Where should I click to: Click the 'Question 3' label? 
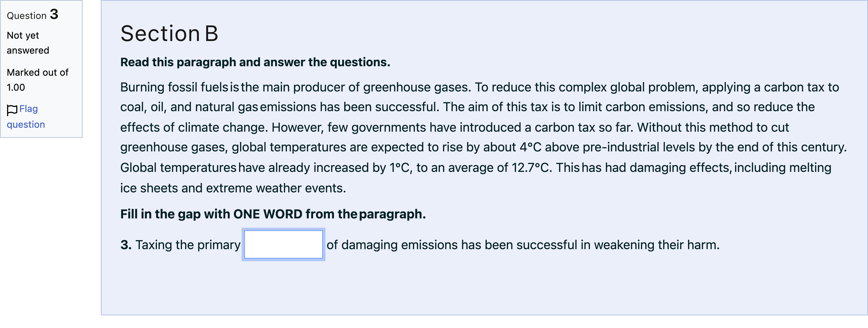point(32,15)
